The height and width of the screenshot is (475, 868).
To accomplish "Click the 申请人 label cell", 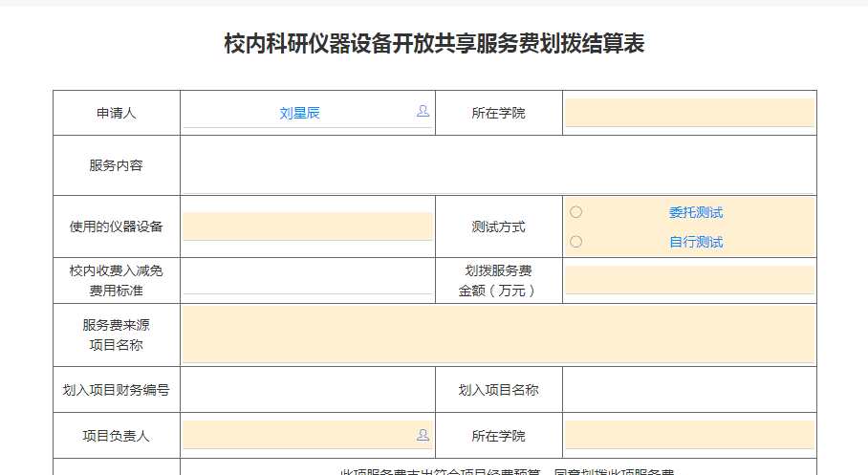I will [x=117, y=113].
